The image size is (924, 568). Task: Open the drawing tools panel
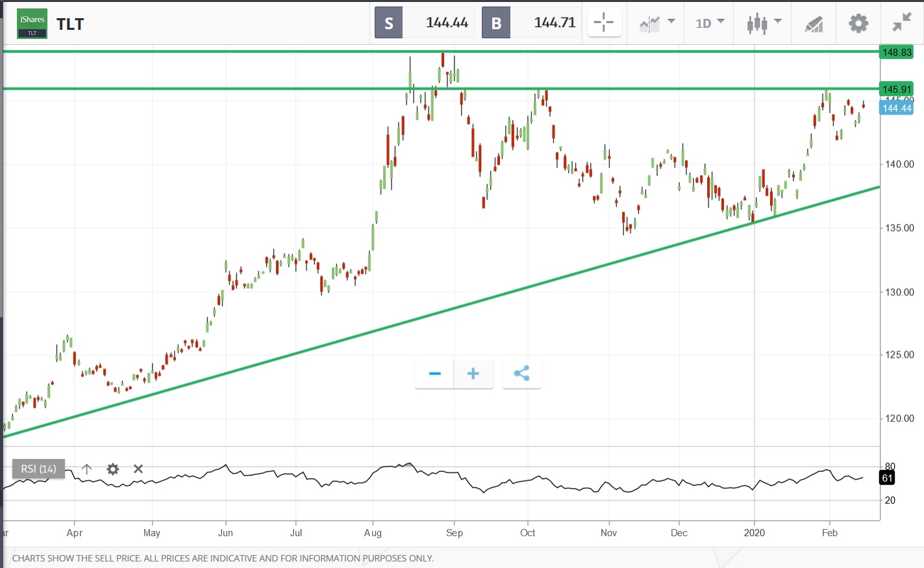[813, 23]
